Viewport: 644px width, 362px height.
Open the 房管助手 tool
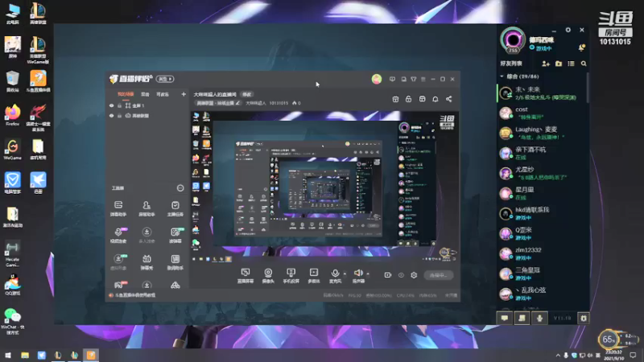coord(147,208)
